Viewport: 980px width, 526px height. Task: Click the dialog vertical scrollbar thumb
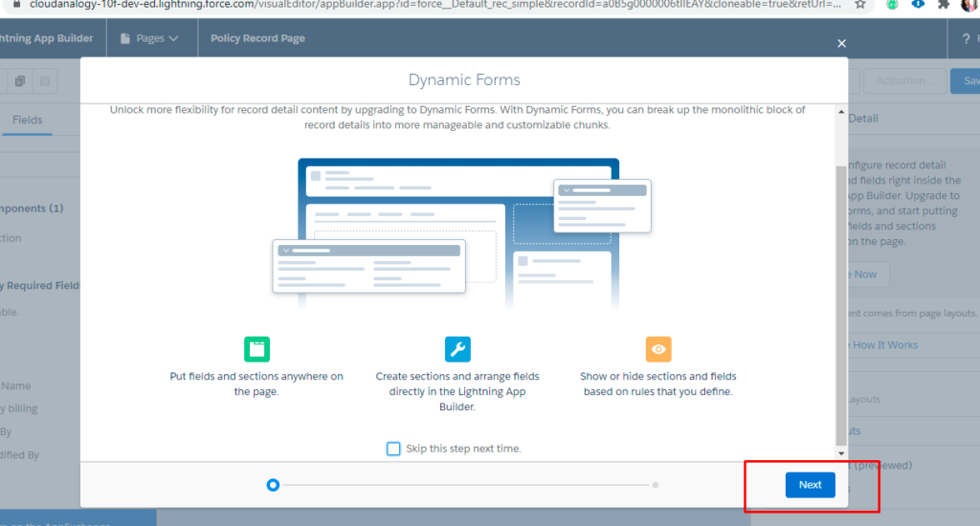[x=841, y=306]
